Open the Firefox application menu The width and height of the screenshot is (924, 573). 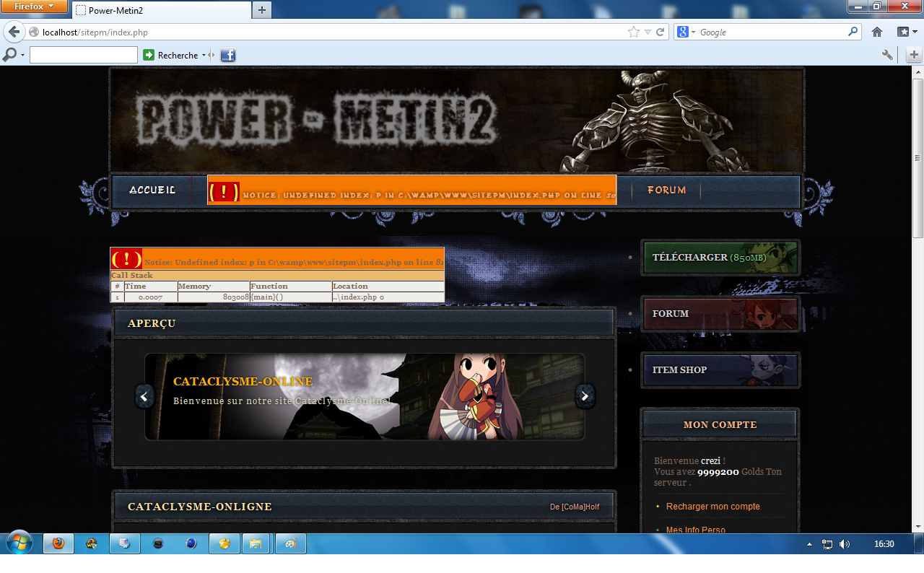pyautogui.click(x=35, y=6)
